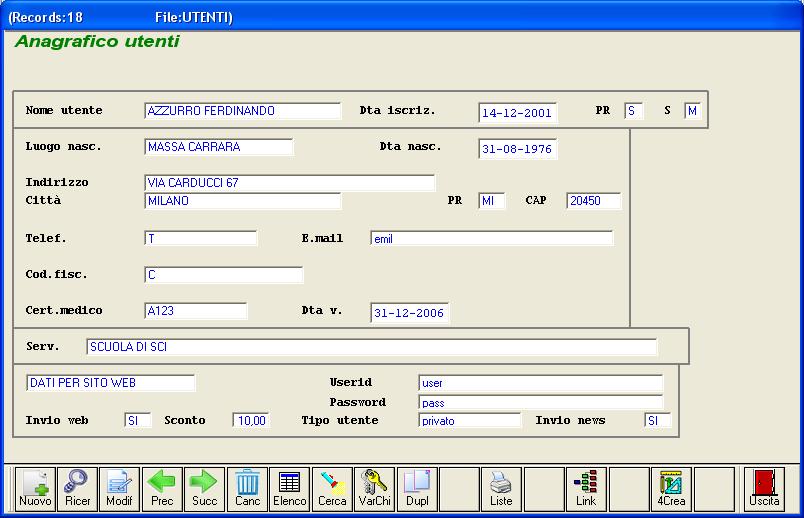Click the Sconto field 10,00
Screen dimensions: 804x518
[251, 421]
